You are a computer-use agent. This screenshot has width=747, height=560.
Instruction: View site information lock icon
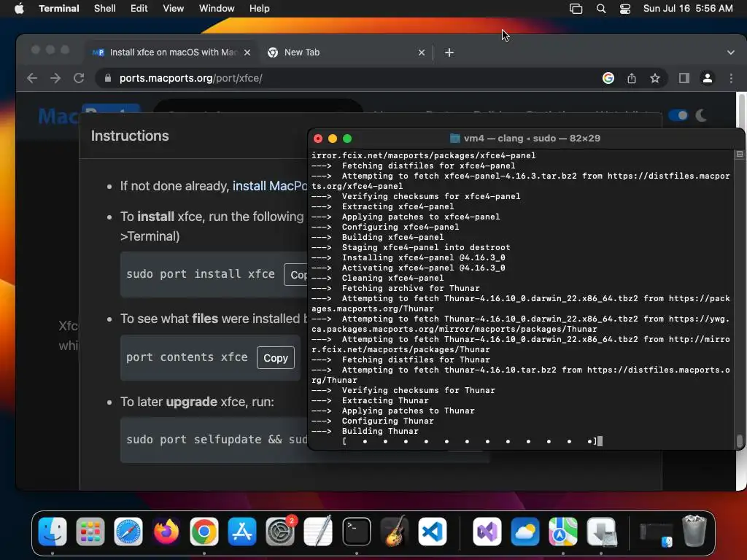click(x=108, y=78)
